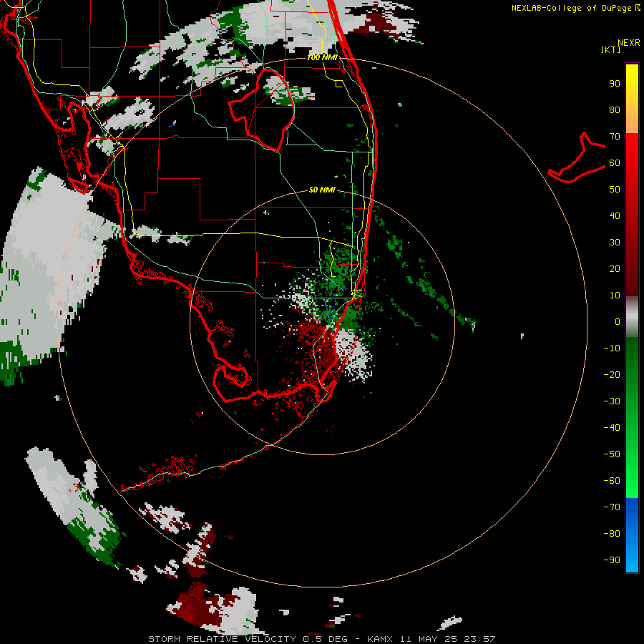Click the 80 knot scale value
The height and width of the screenshot is (644, 644).
pos(615,109)
